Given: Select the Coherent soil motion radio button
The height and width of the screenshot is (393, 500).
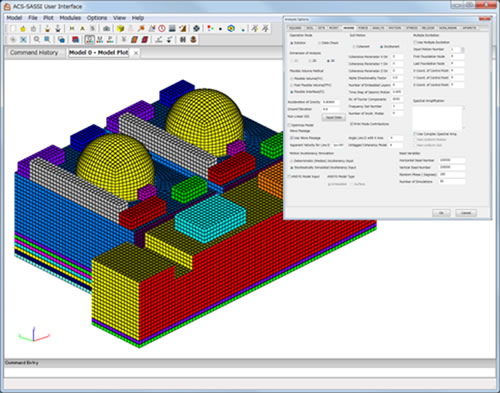Looking at the screenshot, I should (354, 47).
